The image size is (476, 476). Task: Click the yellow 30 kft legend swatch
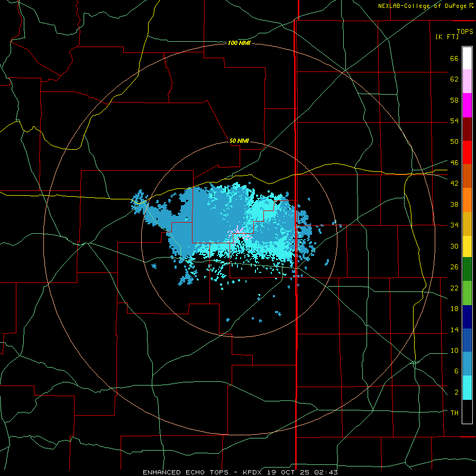click(x=467, y=246)
